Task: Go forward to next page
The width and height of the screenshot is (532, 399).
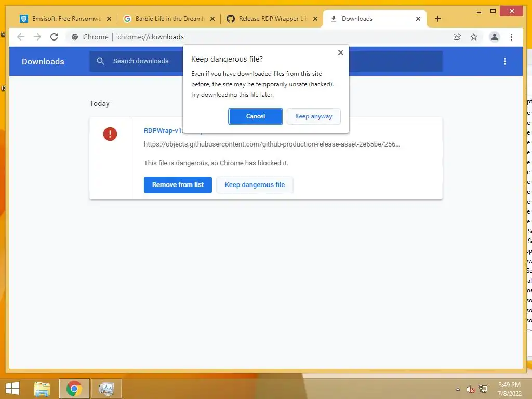Action: point(37,37)
